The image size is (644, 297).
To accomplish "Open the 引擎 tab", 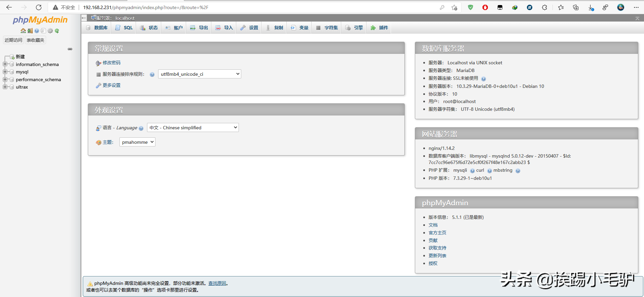I will pyautogui.click(x=354, y=28).
